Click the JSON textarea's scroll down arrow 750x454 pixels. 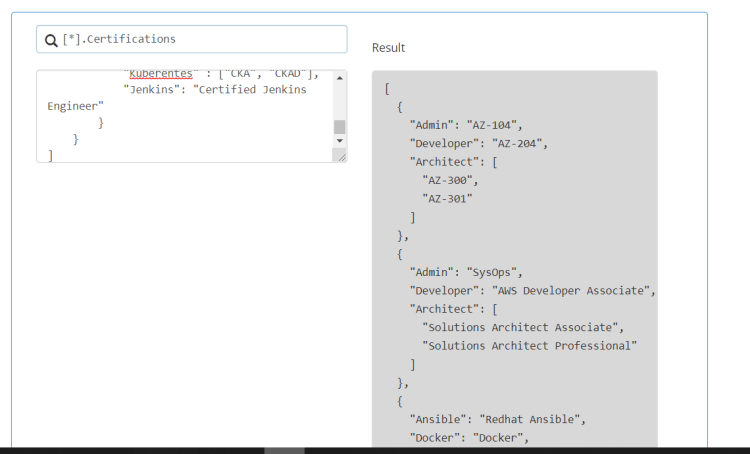(340, 141)
